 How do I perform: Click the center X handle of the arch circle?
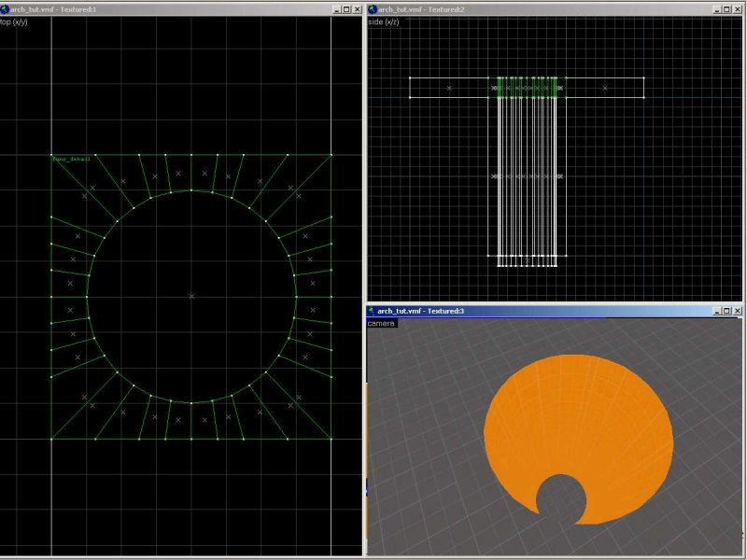tap(191, 296)
